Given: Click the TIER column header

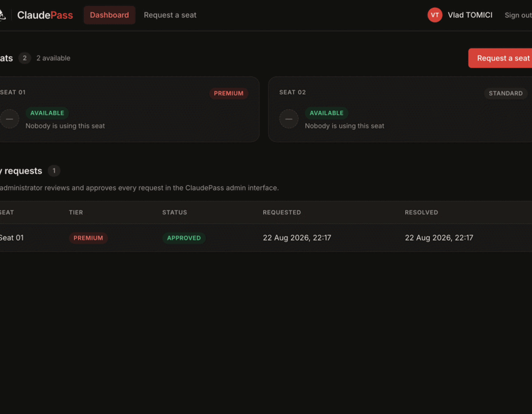Looking at the screenshot, I should 76,212.
